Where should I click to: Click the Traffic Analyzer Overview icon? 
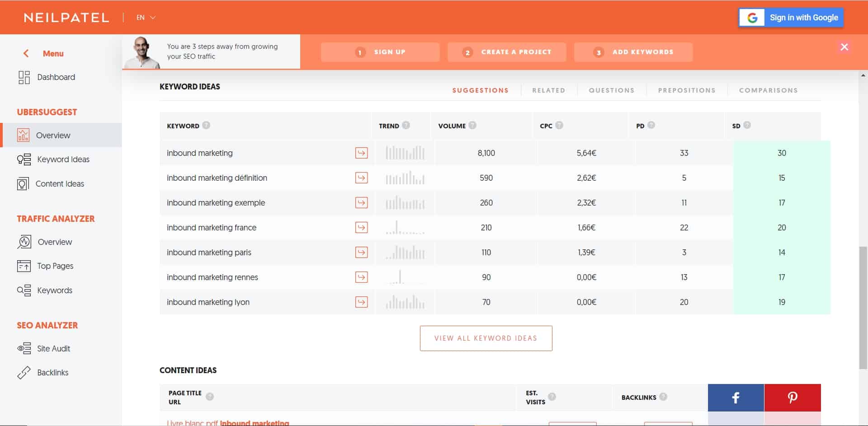click(x=24, y=242)
